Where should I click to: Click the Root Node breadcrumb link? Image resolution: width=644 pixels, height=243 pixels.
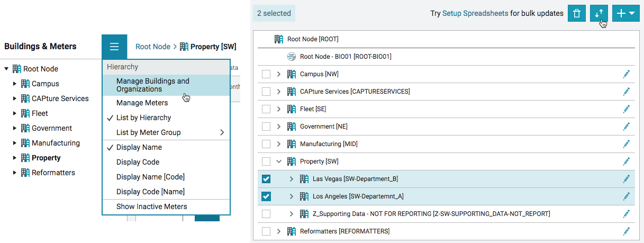click(x=153, y=47)
